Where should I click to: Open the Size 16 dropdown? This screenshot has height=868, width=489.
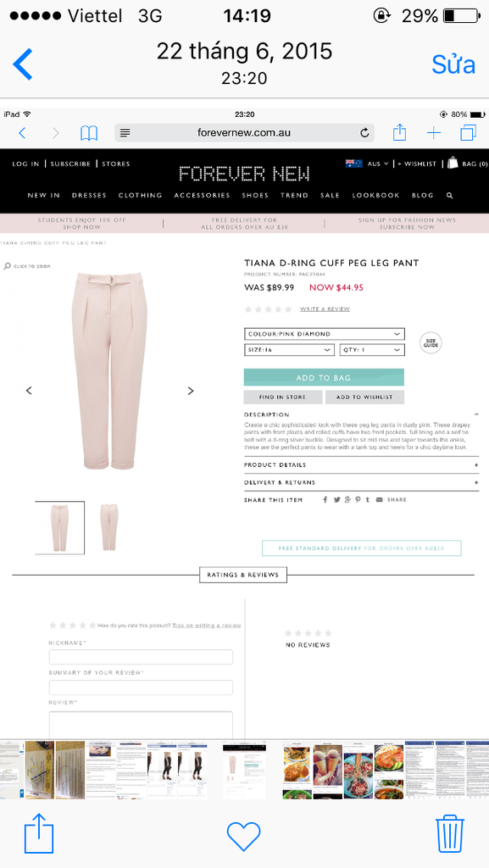point(289,350)
